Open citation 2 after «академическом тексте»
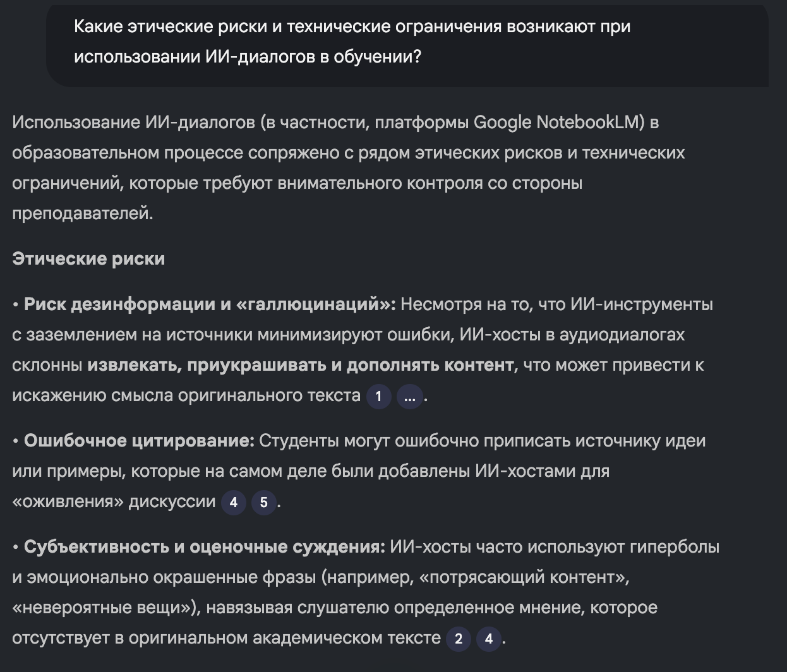 tap(459, 639)
